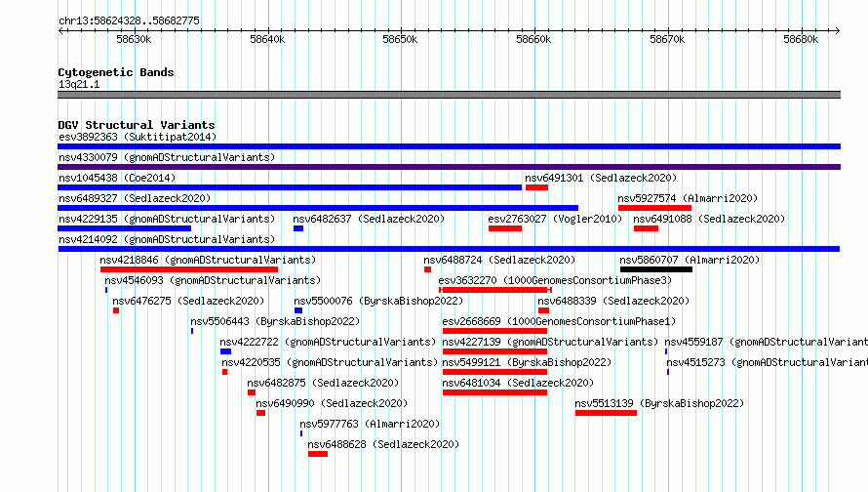Click the red nsv4218846 variant bar

coord(189,269)
